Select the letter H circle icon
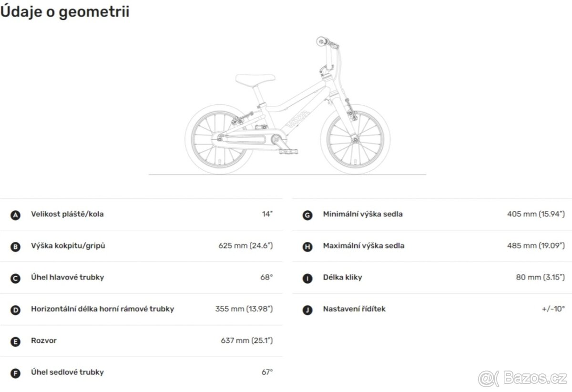The width and height of the screenshot is (572, 392). (307, 247)
